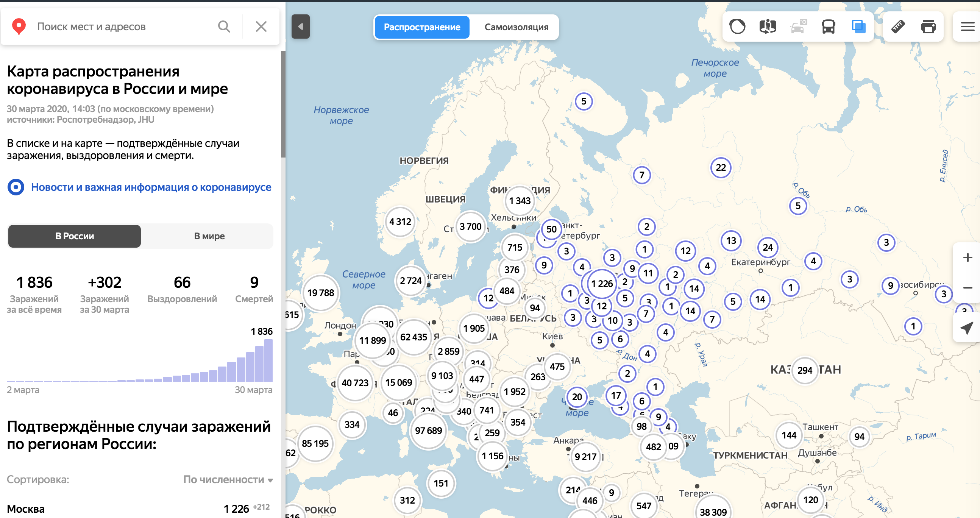Image resolution: width=980 pixels, height=518 pixels.
Task: Click the 11 899 cluster marker
Action: point(373,340)
